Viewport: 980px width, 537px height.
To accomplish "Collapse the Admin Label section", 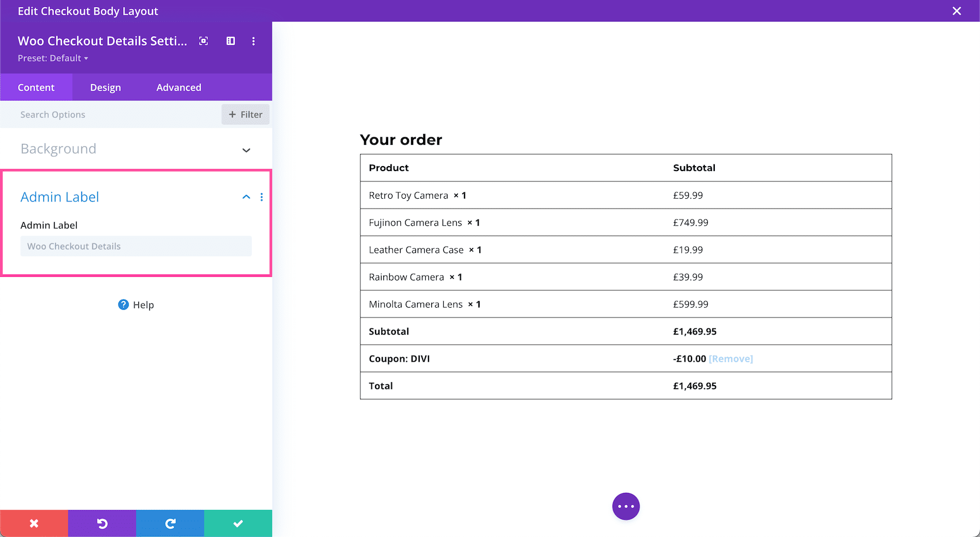I will pos(246,197).
